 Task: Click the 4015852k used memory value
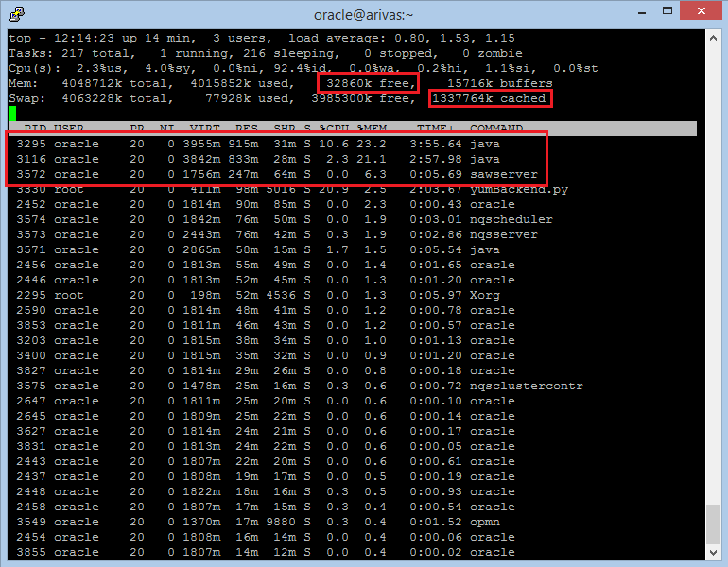coord(242,83)
